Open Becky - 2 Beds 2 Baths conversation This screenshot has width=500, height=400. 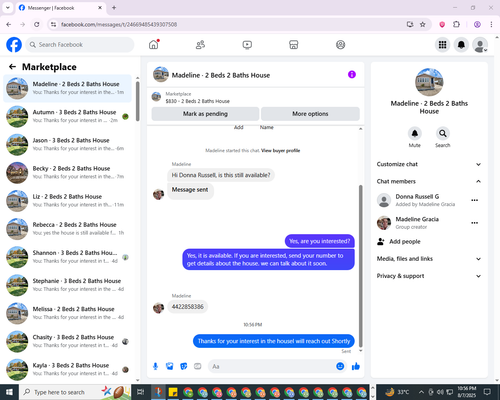pyautogui.click(x=68, y=173)
